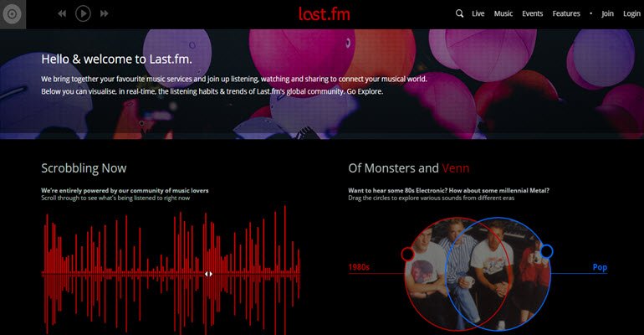This screenshot has width=644, height=335.
Task: Skip to the previous track
Action: [62, 13]
